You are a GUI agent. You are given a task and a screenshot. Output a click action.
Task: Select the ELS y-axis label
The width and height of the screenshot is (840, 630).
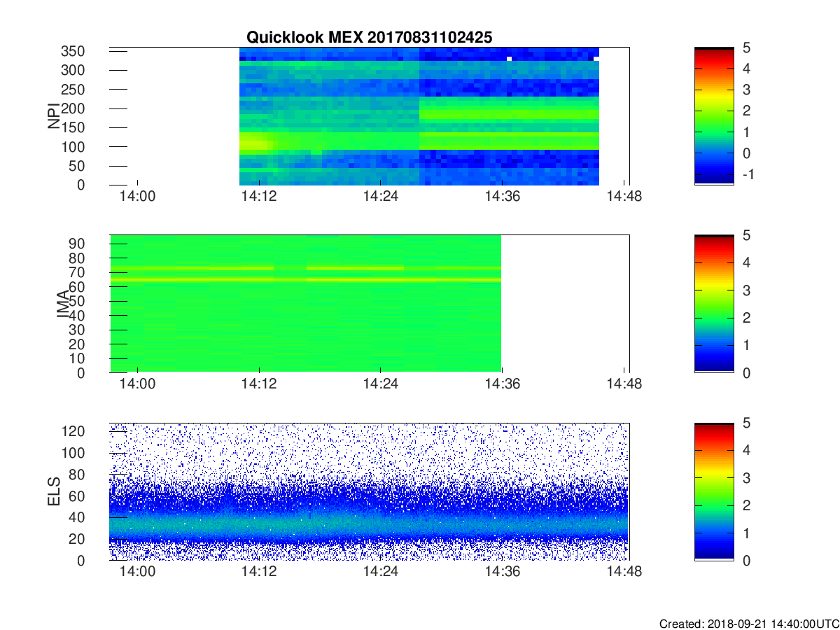[55, 491]
